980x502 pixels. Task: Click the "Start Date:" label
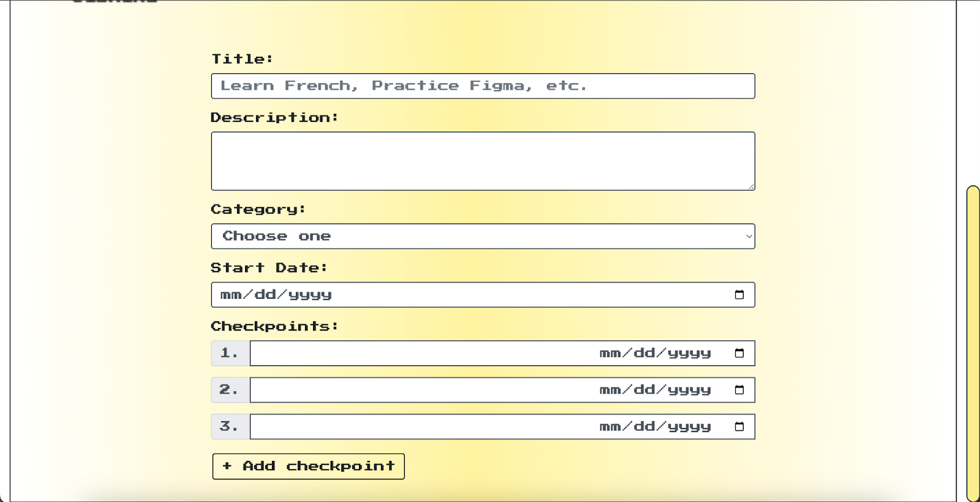coord(269,268)
